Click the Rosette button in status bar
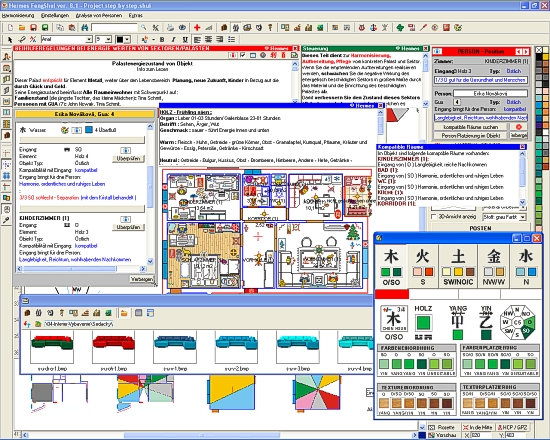Viewport: 550px width, 440px height. coord(442,427)
